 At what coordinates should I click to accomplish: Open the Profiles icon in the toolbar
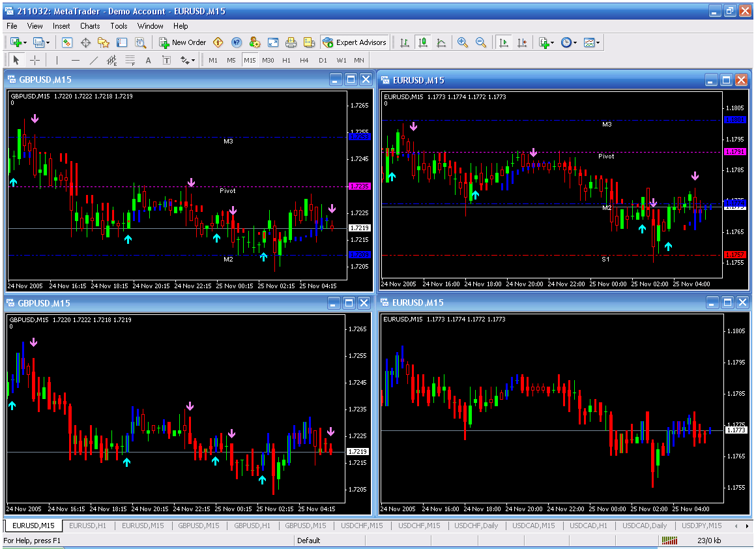tap(38, 42)
